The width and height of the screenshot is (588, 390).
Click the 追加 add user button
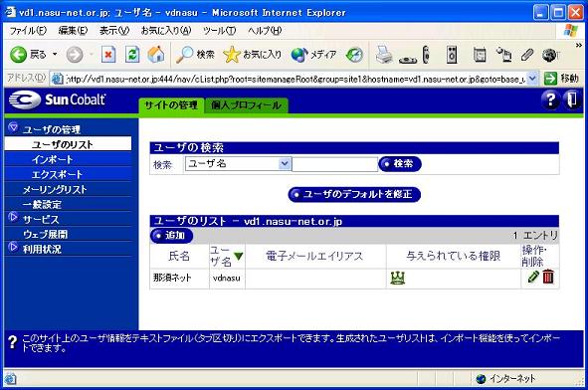coord(171,236)
